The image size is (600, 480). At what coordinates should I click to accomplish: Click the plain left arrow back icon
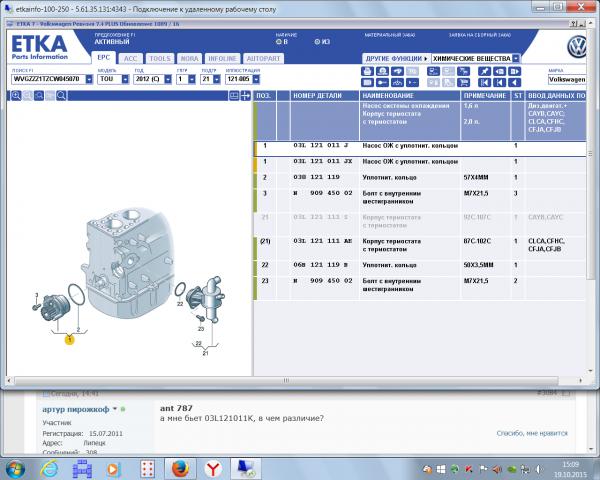coord(514,82)
